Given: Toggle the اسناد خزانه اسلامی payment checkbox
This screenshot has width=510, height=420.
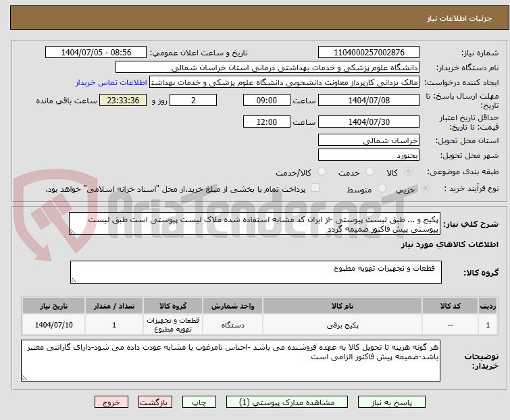Looking at the screenshot, I should [x=315, y=189].
